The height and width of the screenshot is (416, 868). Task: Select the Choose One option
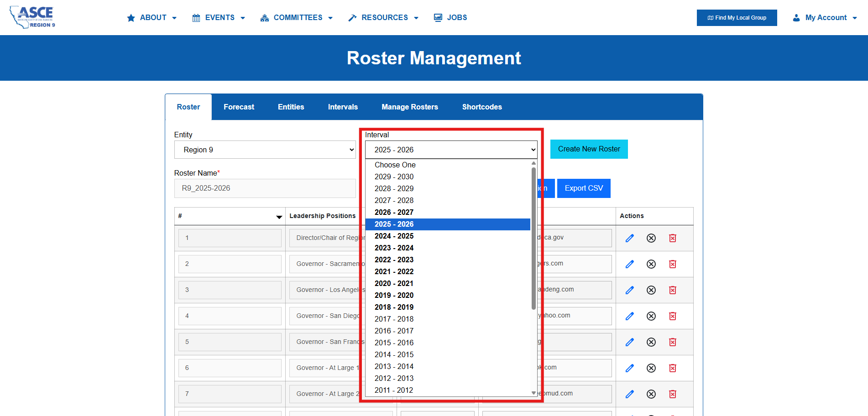point(448,165)
